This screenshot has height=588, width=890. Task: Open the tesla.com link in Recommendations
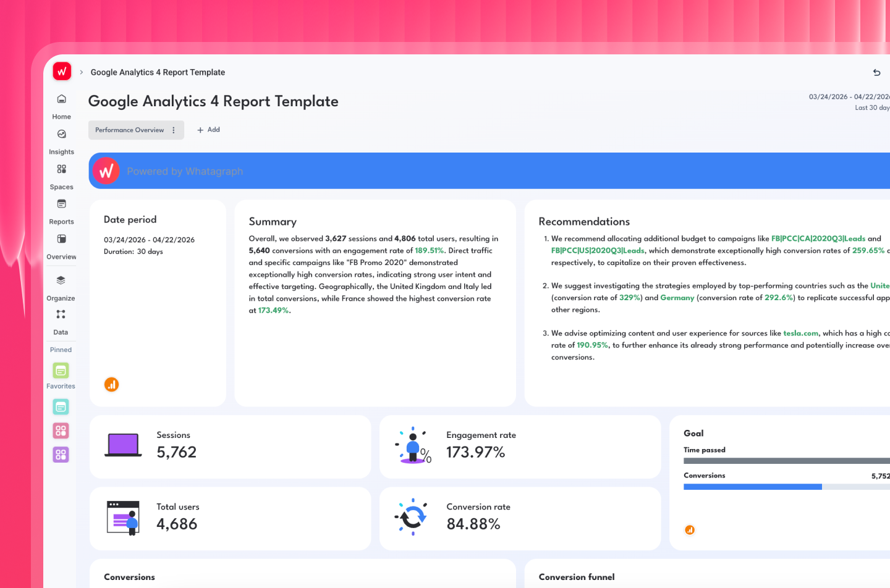[x=801, y=333]
